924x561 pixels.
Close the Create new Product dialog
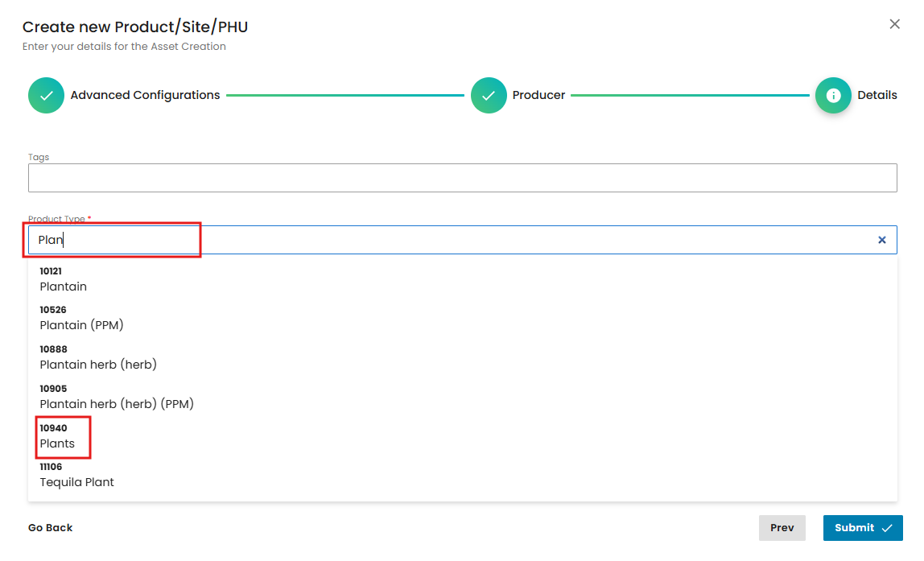[x=894, y=24]
